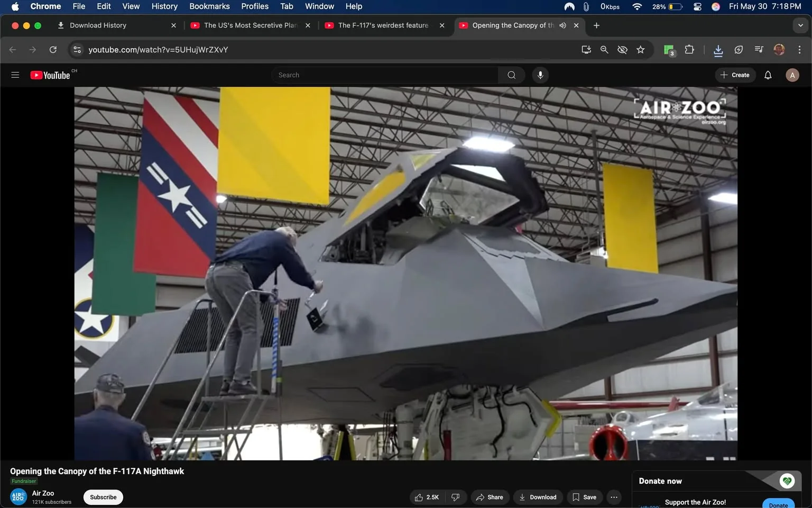The image size is (812, 508).
Task: Open Chrome profile avatar
Action: pos(779,50)
